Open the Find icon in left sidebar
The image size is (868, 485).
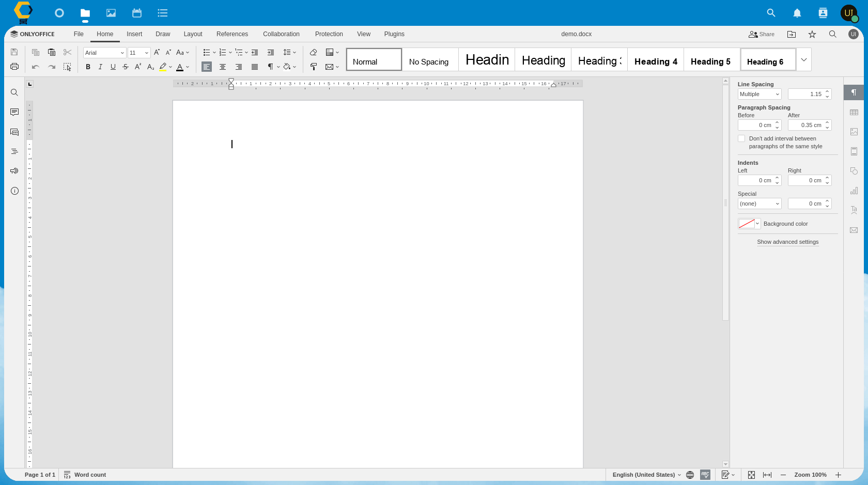pos(14,92)
